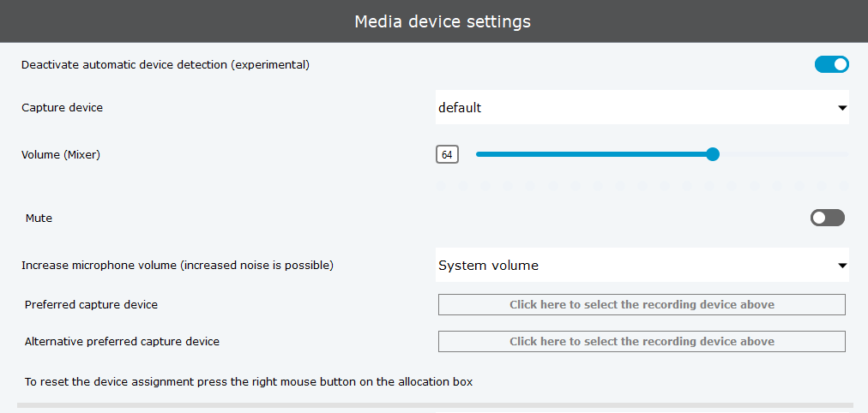The height and width of the screenshot is (413, 868).
Task: Click the Deactivate automatic device detection label
Action: [165, 64]
